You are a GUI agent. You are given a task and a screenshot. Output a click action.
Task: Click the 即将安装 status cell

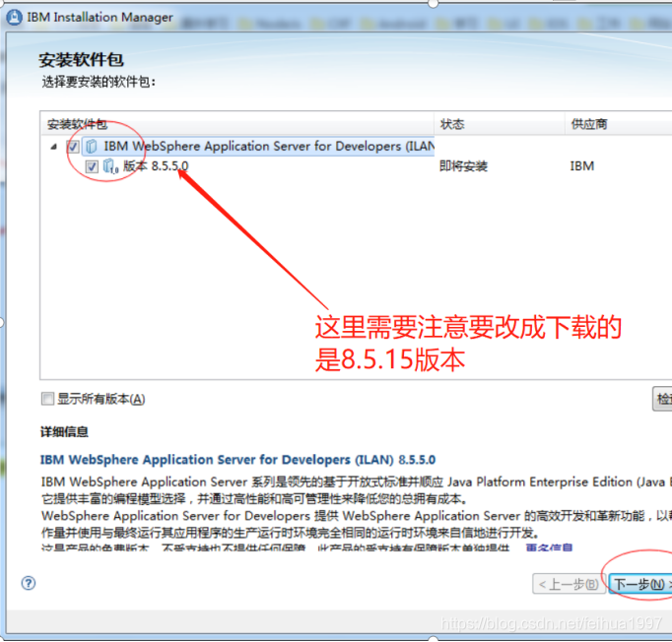point(463,166)
